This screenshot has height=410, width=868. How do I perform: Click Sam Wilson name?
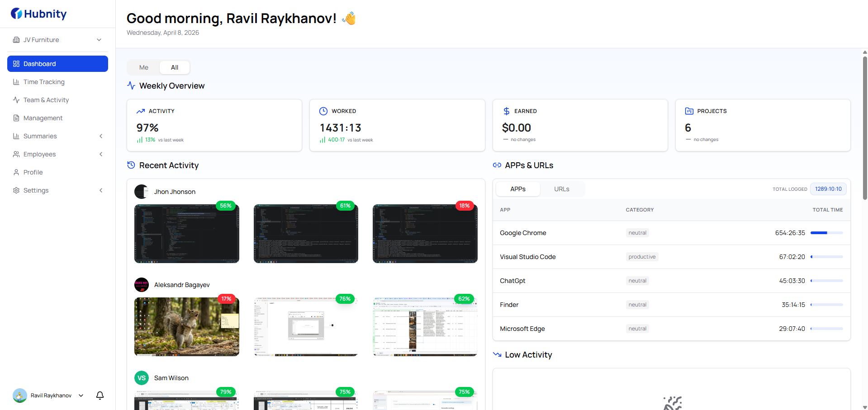(x=171, y=378)
